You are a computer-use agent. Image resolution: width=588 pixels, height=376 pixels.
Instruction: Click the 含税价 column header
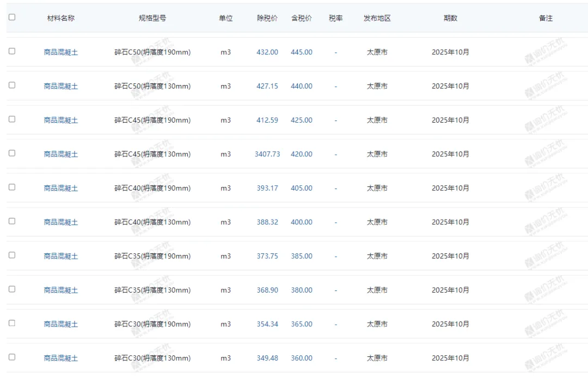pyautogui.click(x=302, y=18)
